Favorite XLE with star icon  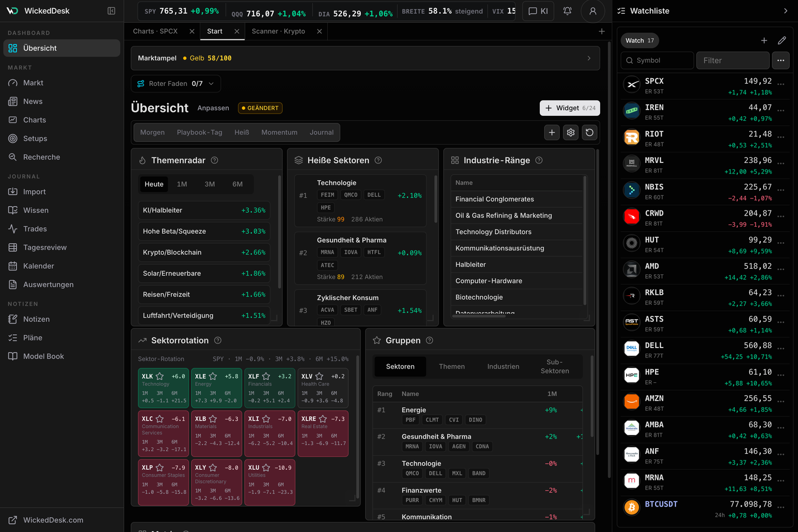pyautogui.click(x=213, y=376)
